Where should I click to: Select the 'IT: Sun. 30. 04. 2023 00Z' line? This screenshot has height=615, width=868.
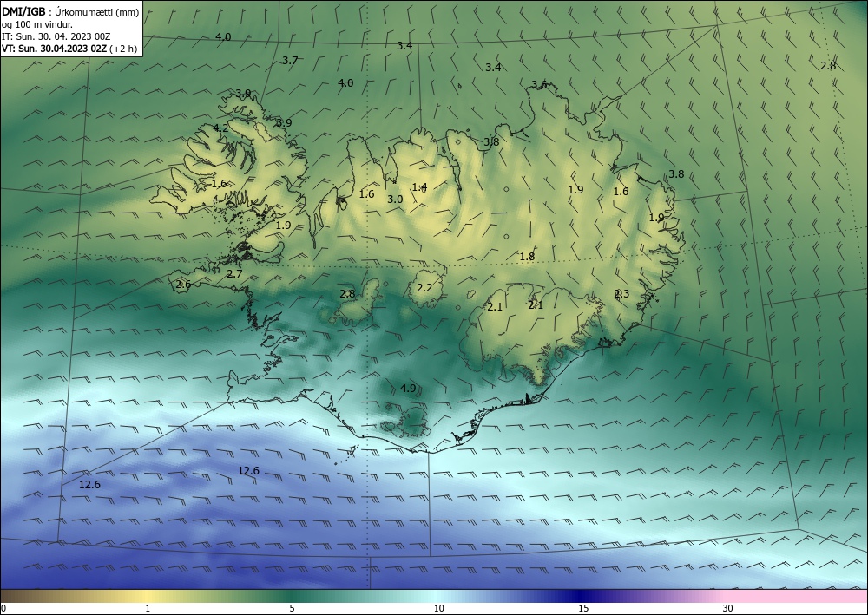point(56,36)
